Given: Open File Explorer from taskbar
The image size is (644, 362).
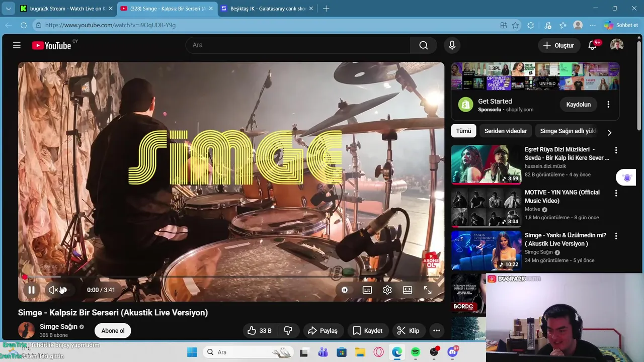Looking at the screenshot, I should click(360, 352).
